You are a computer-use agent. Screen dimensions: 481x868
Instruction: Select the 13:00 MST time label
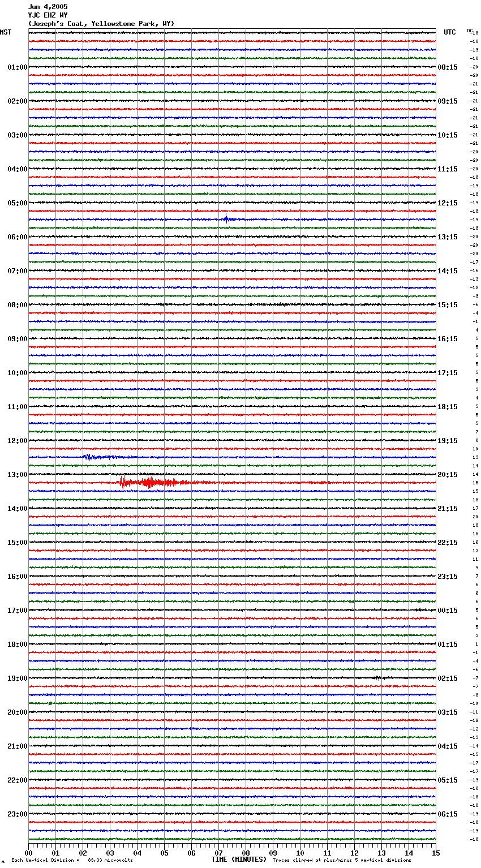pos(18,475)
